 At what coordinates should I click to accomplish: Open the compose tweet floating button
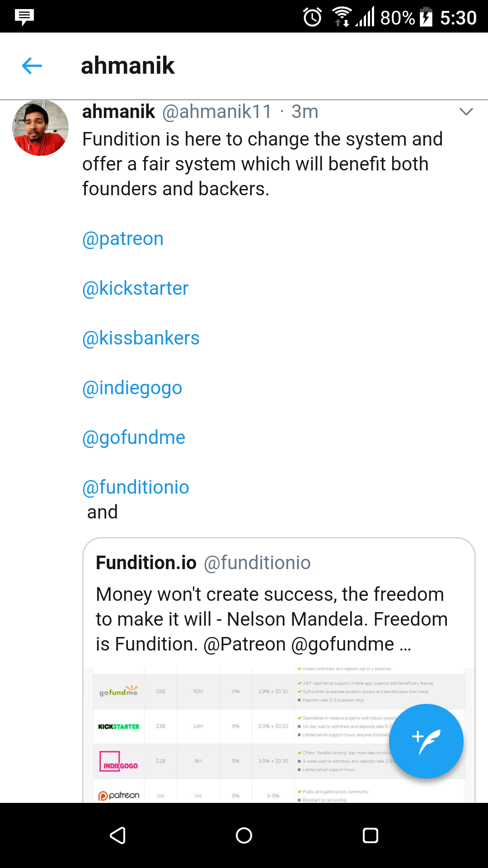pos(426,741)
